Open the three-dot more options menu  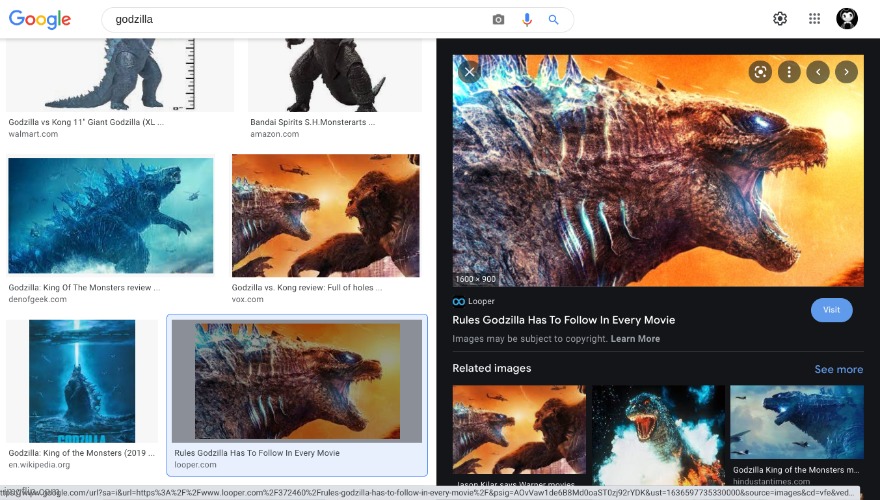[x=789, y=72]
